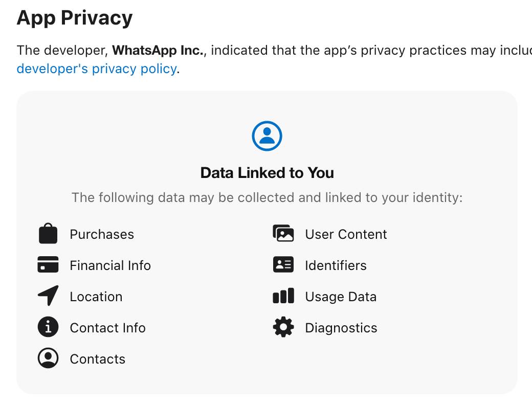
Task: Click the Contact Info circle icon
Action: coord(48,327)
